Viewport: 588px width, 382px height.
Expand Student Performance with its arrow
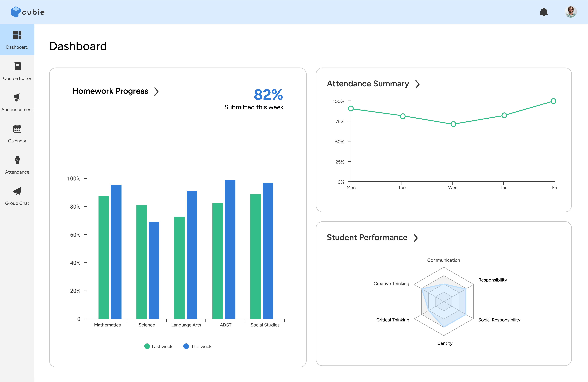point(416,238)
